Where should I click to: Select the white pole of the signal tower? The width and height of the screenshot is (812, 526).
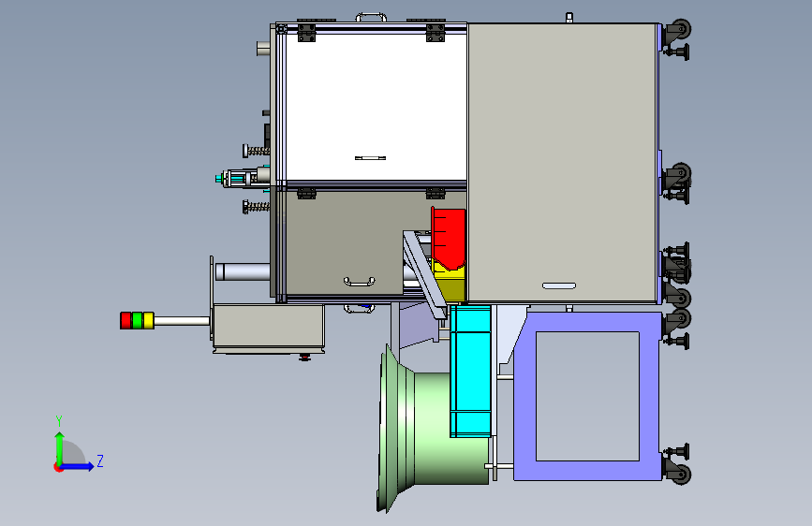pyautogui.click(x=182, y=321)
